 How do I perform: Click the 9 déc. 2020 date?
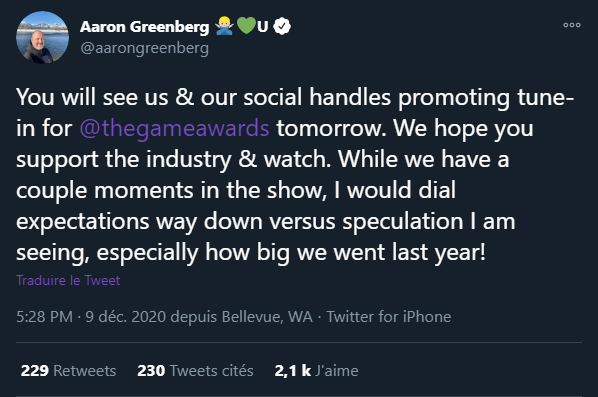pyautogui.click(x=125, y=317)
